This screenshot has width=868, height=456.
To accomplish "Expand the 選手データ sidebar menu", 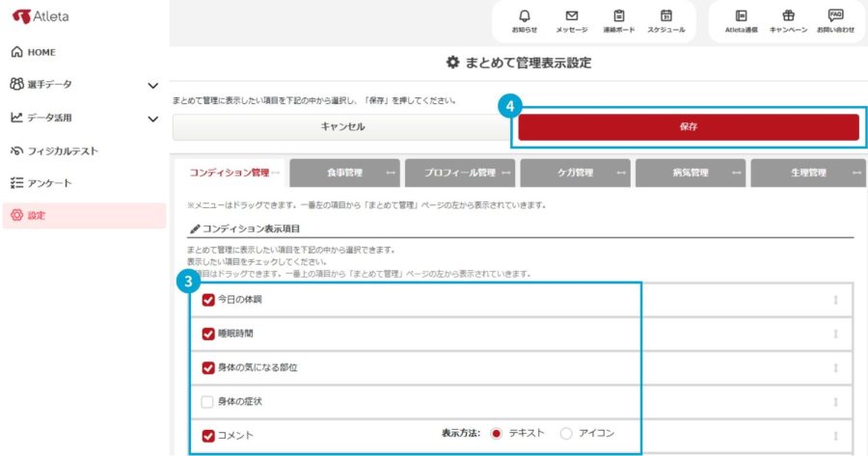I will (152, 86).
